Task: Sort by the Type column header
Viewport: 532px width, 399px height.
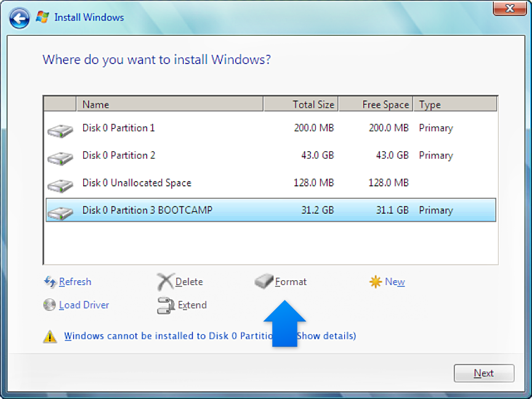Action: (455, 104)
